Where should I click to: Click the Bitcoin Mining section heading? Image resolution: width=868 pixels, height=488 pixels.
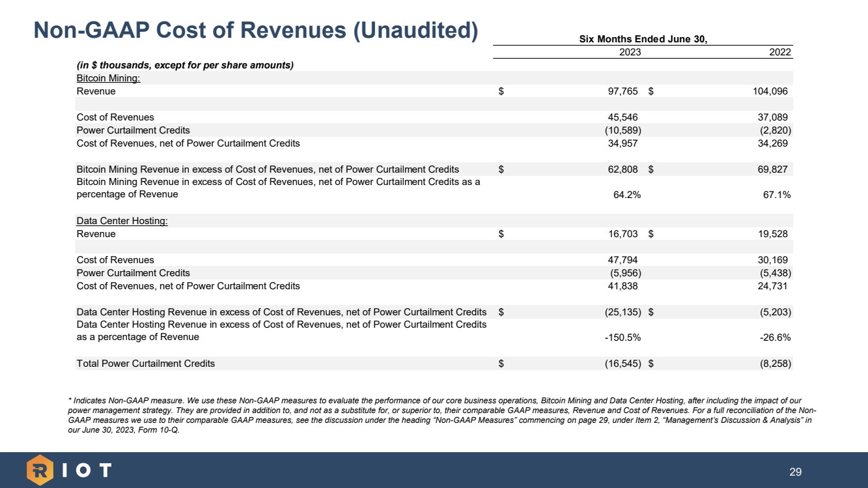click(x=109, y=78)
